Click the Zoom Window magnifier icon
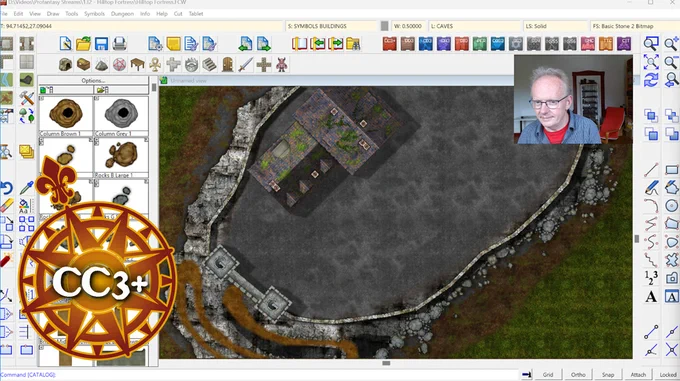Image resolution: width=680 pixels, height=381 pixels. 651,44
